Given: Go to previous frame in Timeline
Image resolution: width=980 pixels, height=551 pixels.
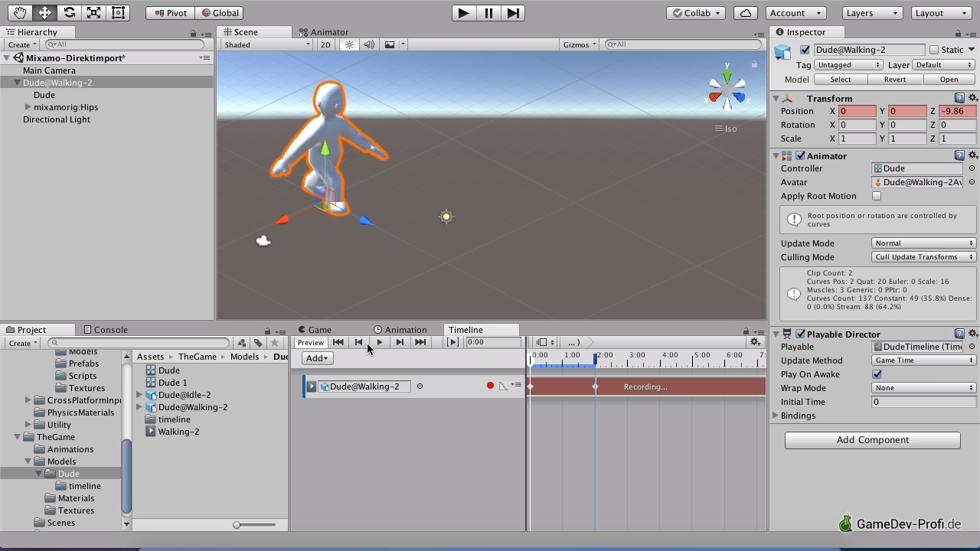Looking at the screenshot, I should (x=358, y=342).
